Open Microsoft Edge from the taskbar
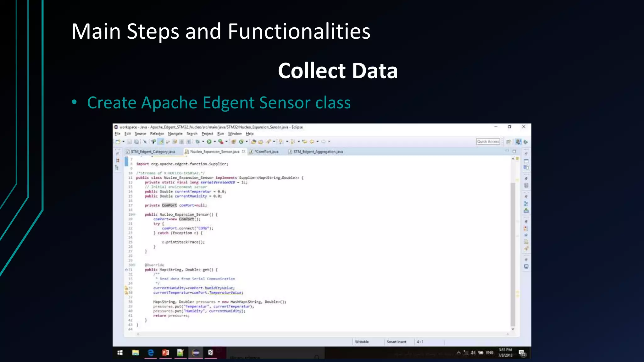This screenshot has width=644, height=362. [151, 353]
